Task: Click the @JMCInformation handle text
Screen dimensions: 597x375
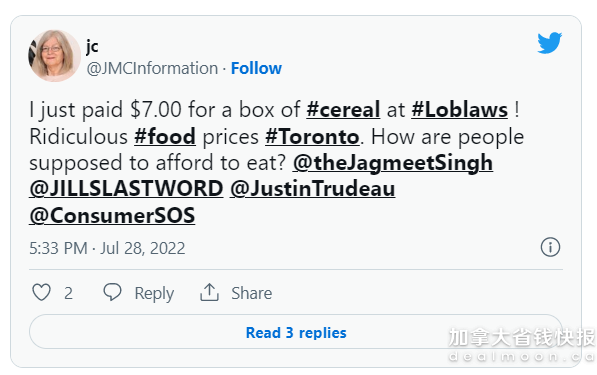Action: [x=152, y=69]
